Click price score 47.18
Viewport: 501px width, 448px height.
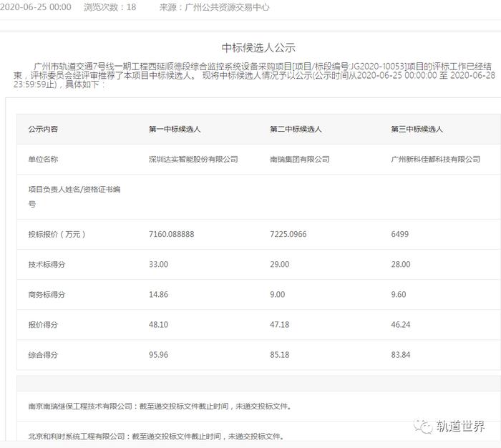pos(280,325)
